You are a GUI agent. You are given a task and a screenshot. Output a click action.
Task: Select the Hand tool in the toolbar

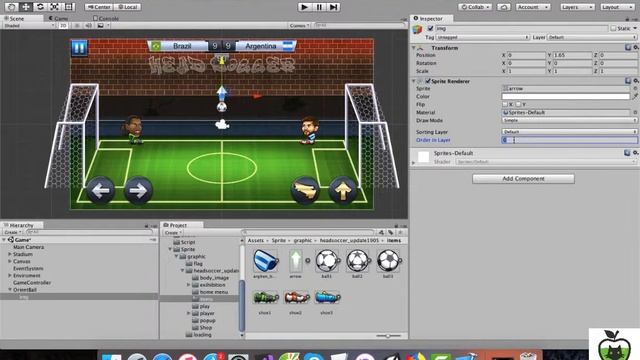[11, 7]
